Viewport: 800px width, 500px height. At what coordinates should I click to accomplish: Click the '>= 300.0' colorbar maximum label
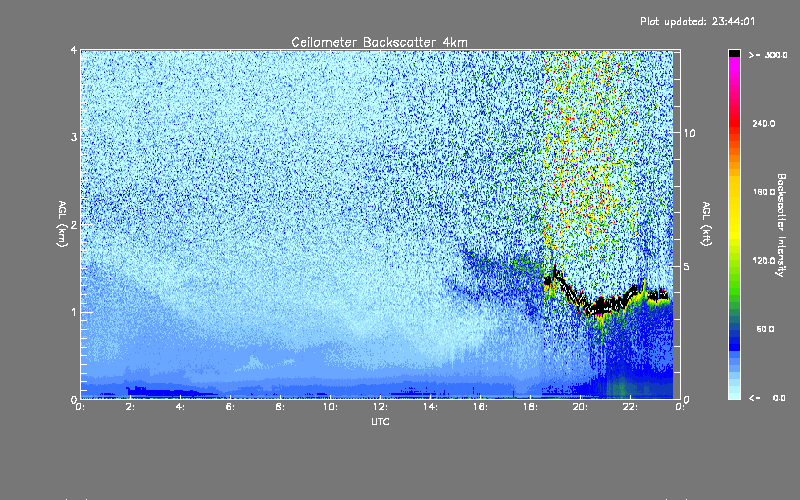tap(768, 55)
